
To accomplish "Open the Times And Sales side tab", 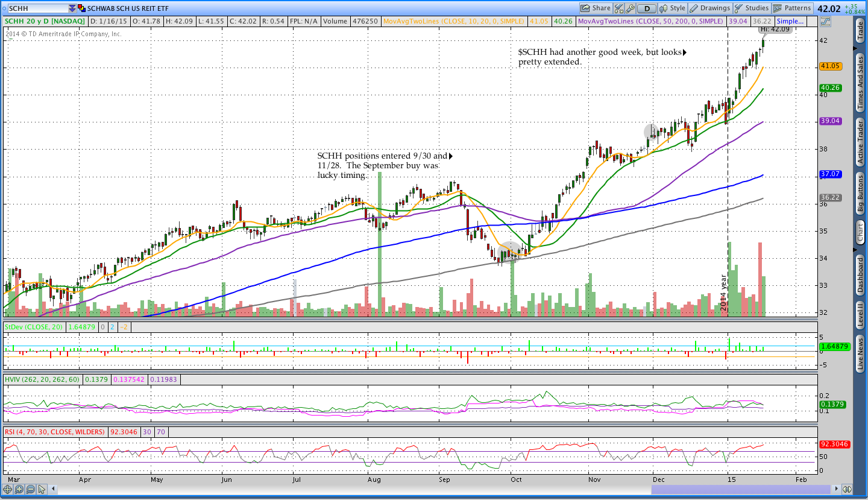I will [860, 82].
